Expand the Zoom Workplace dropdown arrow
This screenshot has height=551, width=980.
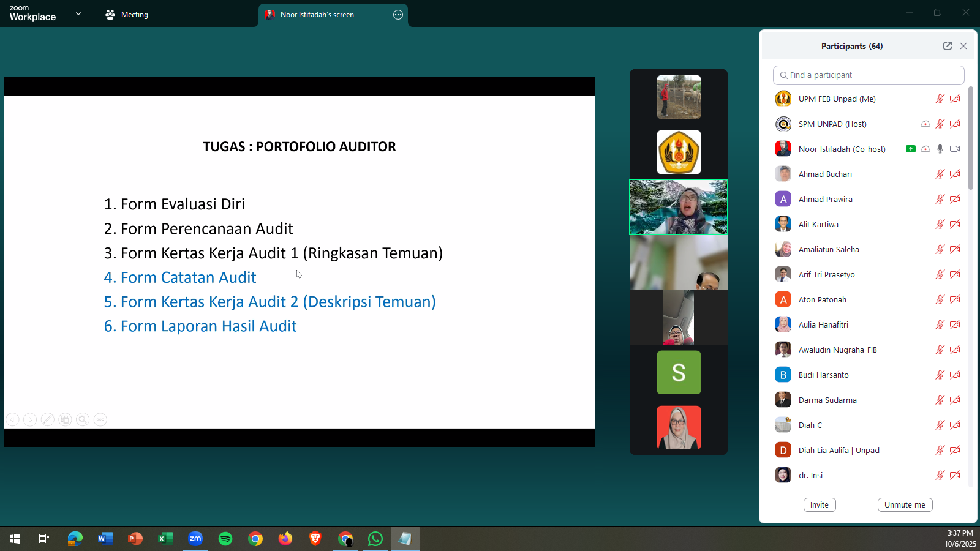78,13
